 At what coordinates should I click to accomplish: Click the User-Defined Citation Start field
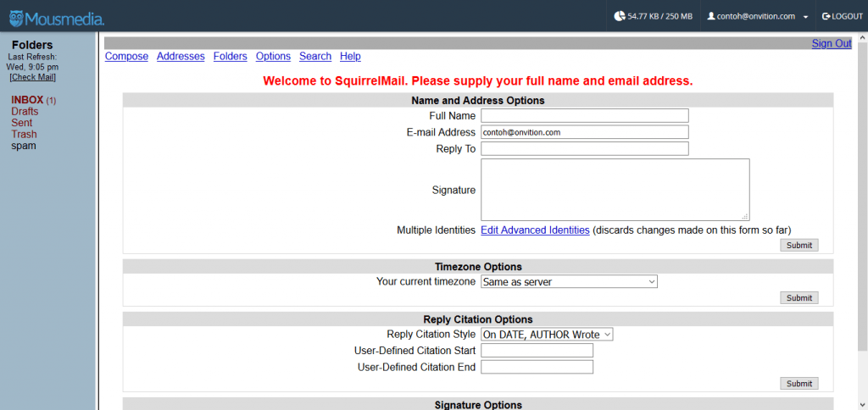tap(537, 351)
